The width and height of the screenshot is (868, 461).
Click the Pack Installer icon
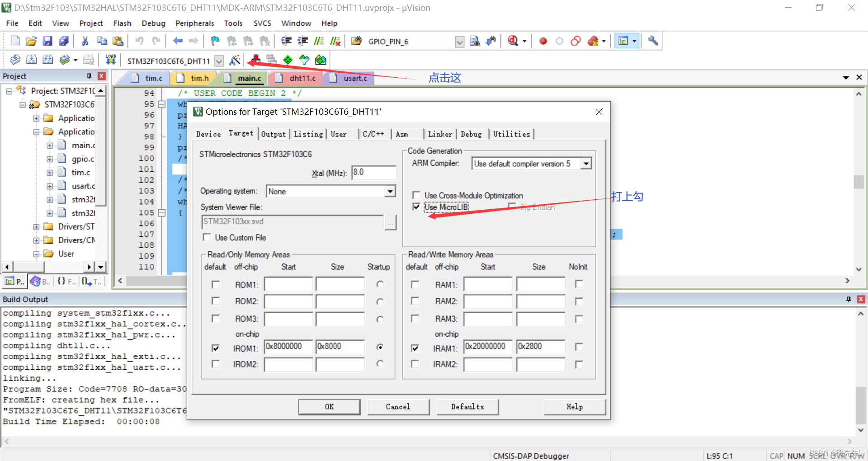point(321,60)
